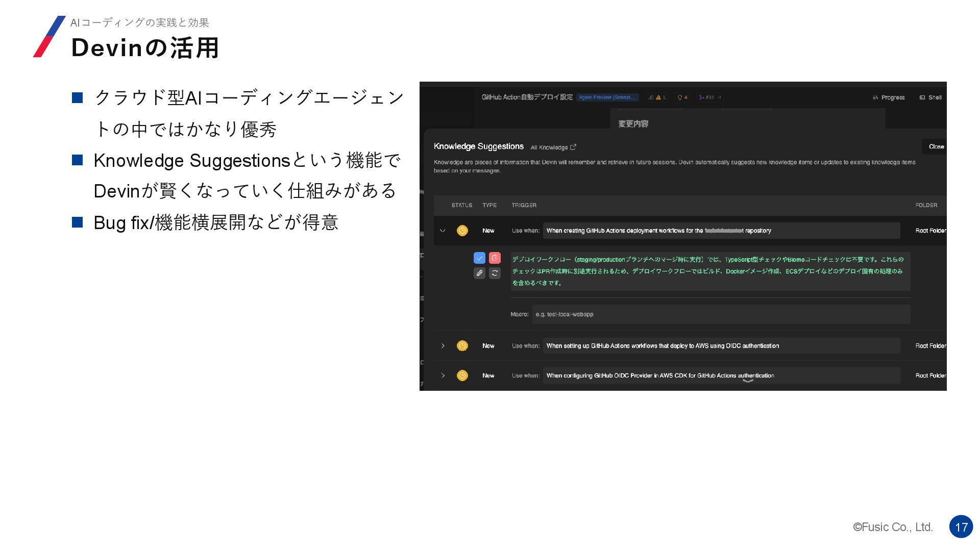Screen dimensions: 980x551
Task: Click the refresh arrows icon
Action: tap(495, 273)
